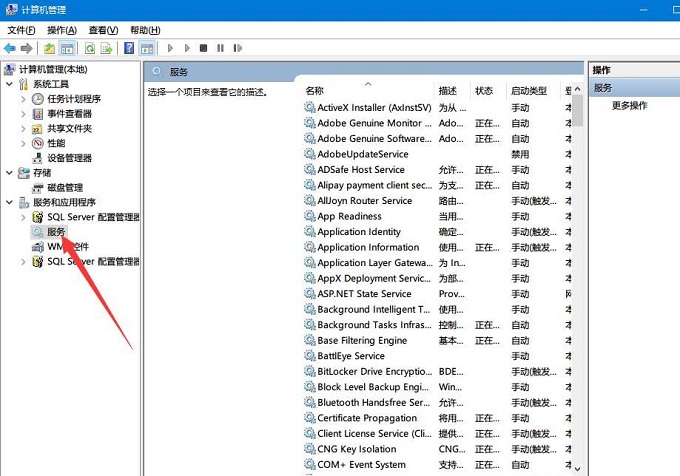680x476 pixels.
Task: Collapse the 服务和应用程序 node
Action: [x=9, y=202]
